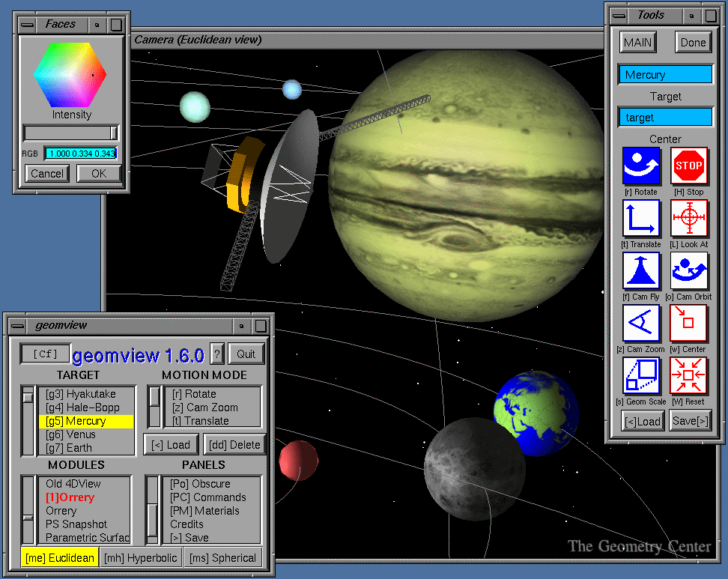Choose the Cam Fly tool icon

pos(641,270)
